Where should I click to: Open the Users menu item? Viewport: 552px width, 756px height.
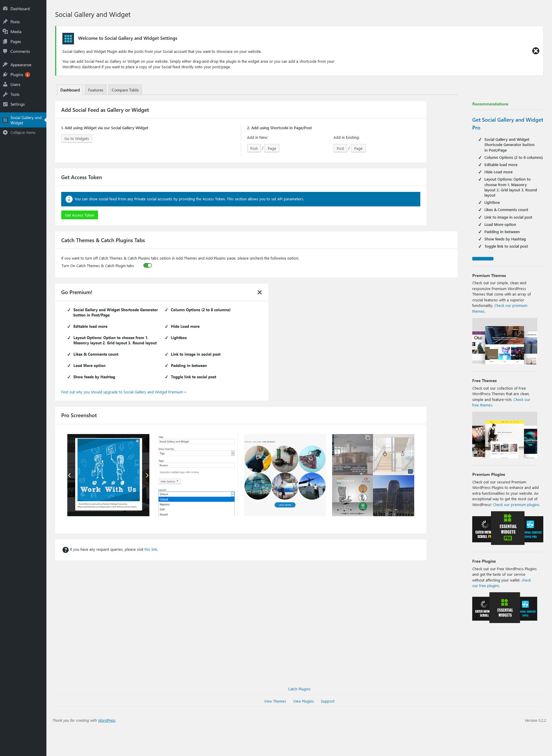[23, 84]
